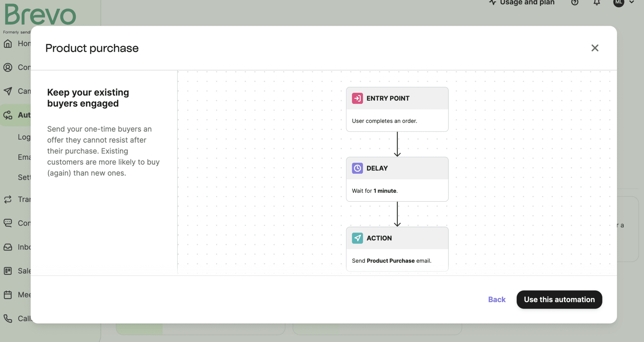Screen dimensions: 644x342
Task: Click the Action node send icon
Action: [x=357, y=238]
